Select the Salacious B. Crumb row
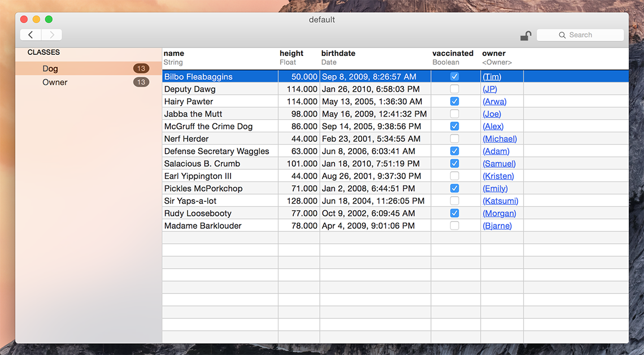The width and height of the screenshot is (644, 355). click(202, 163)
